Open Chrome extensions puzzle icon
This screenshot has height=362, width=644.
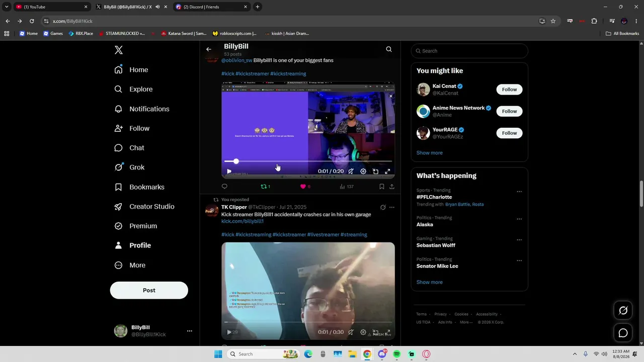tap(594, 21)
